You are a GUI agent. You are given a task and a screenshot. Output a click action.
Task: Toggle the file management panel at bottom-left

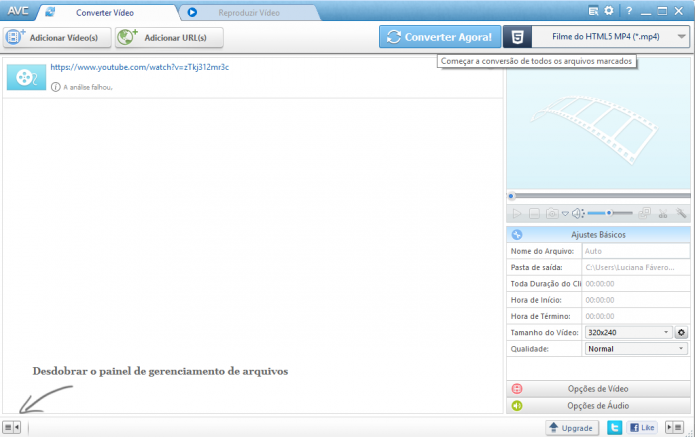coord(12,427)
